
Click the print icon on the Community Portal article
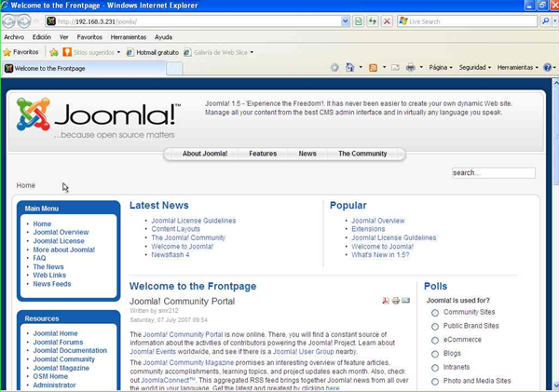click(x=396, y=301)
